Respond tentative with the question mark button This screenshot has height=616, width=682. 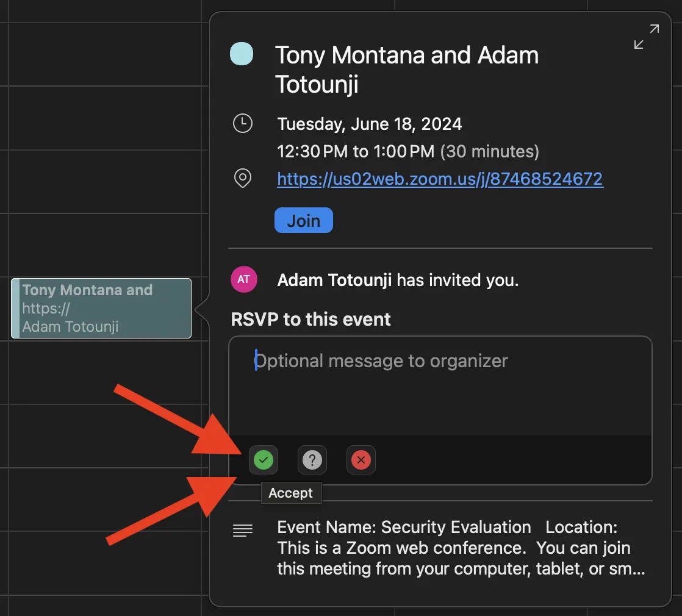312,460
